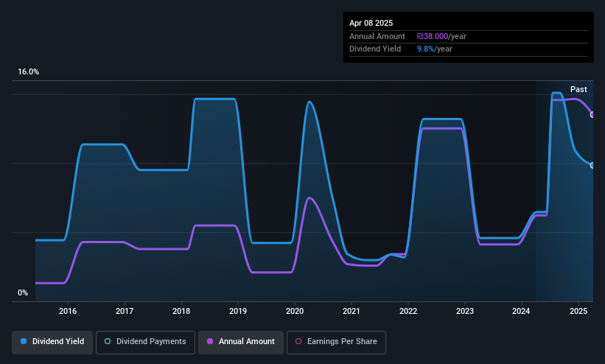Click the 2017 x-axis label

click(x=125, y=311)
